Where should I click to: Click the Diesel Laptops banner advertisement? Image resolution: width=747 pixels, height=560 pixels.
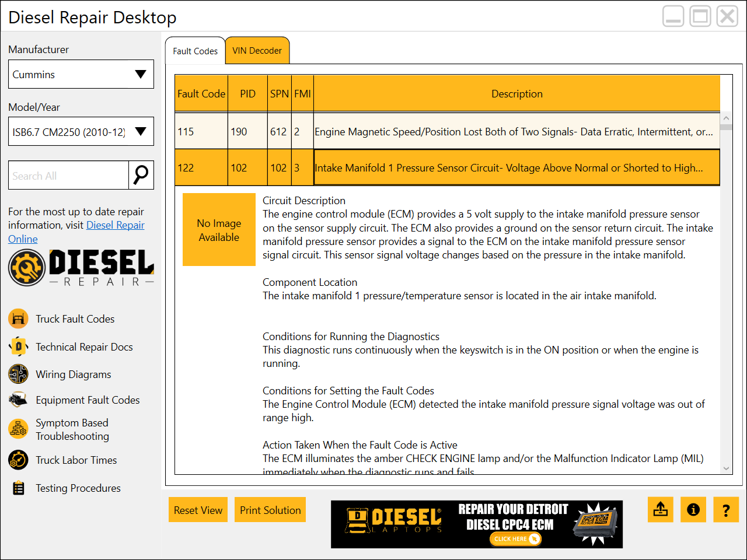point(476,524)
